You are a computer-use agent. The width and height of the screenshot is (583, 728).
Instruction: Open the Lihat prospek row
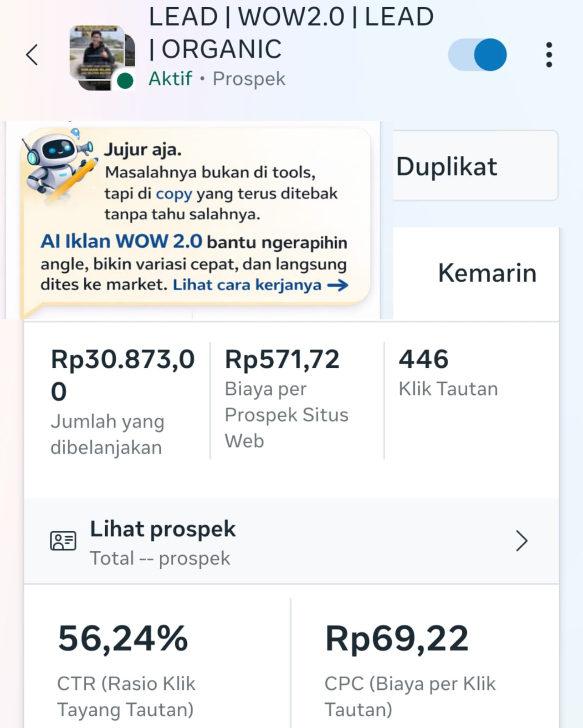point(291,541)
